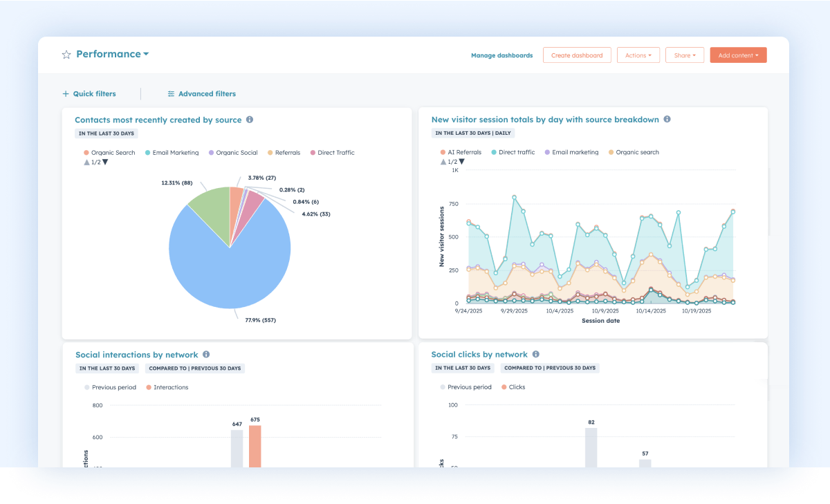Click info icon beside Social interactions by network
The image size is (830, 504).
click(x=206, y=355)
